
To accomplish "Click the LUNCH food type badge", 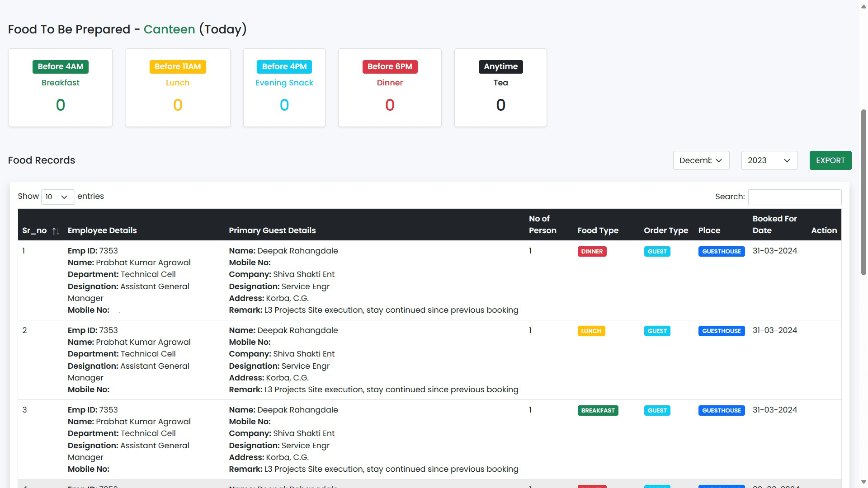I will tap(591, 331).
